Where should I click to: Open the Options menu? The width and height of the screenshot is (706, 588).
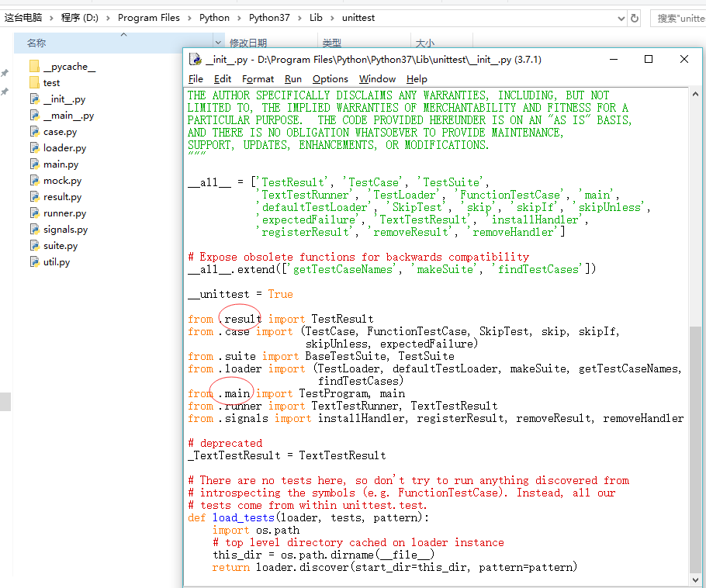pos(330,79)
